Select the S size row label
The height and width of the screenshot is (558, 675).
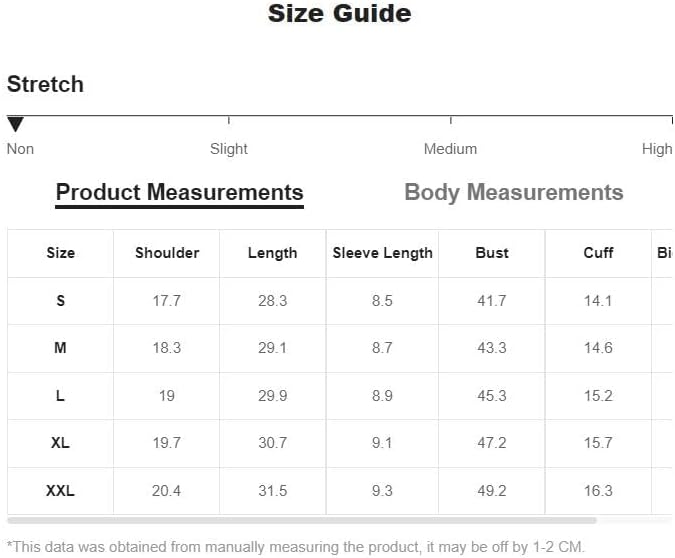(x=61, y=301)
